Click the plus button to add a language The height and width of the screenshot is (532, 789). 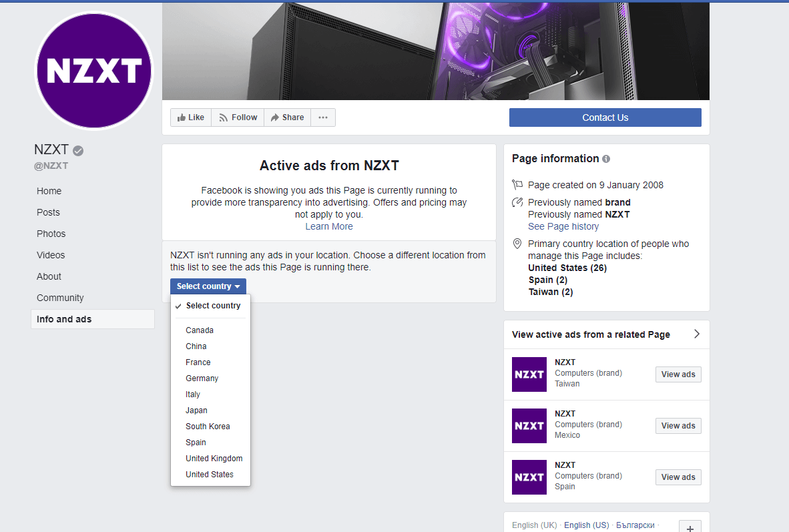point(690,527)
